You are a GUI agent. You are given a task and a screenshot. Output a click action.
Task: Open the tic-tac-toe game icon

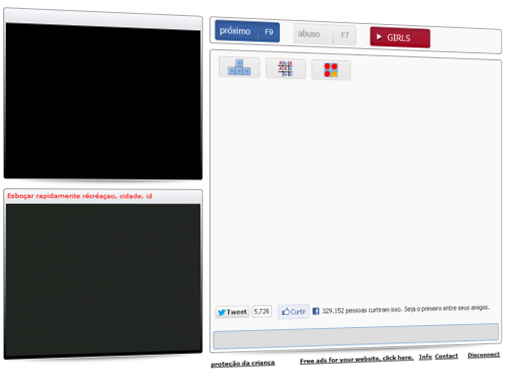[285, 69]
